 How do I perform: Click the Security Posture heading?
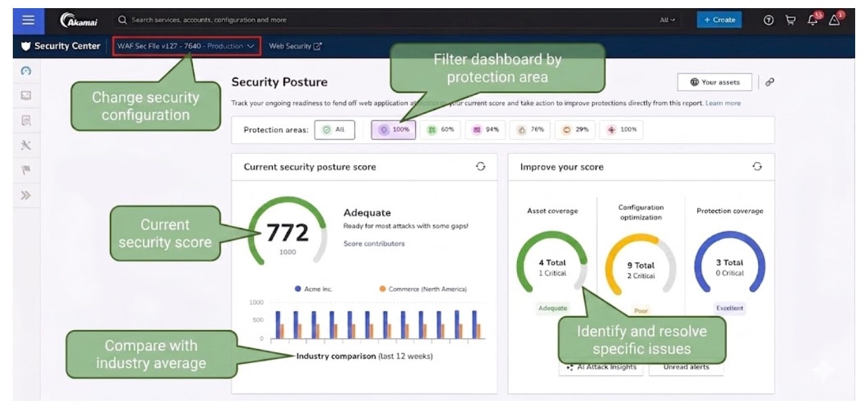pos(279,82)
